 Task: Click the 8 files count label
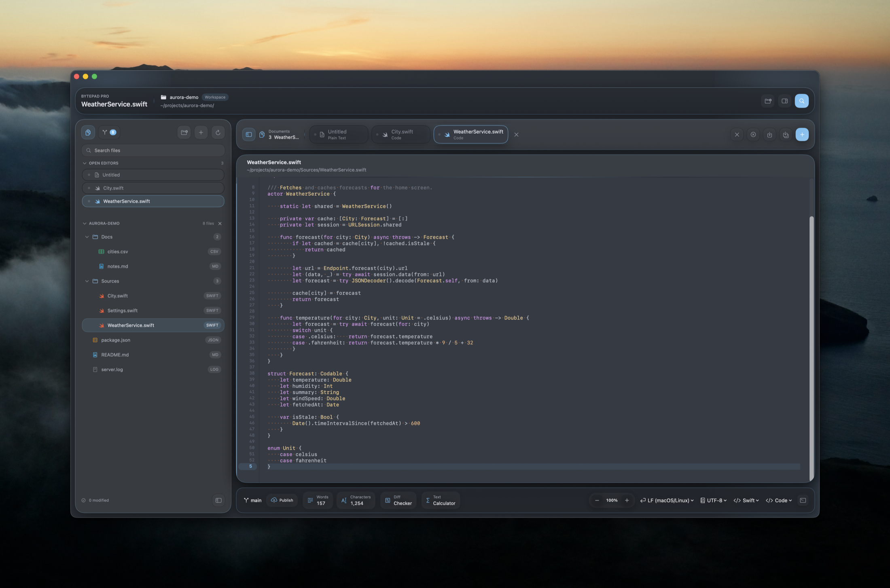coord(208,223)
